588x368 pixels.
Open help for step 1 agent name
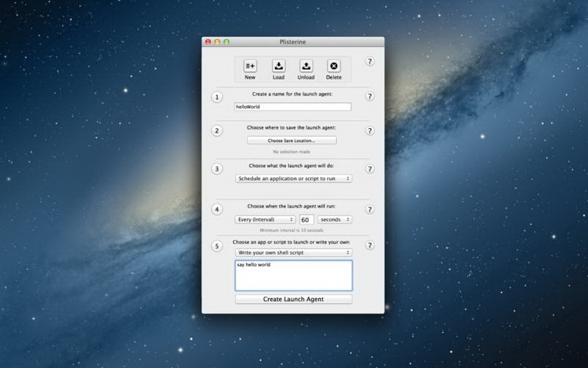click(370, 96)
